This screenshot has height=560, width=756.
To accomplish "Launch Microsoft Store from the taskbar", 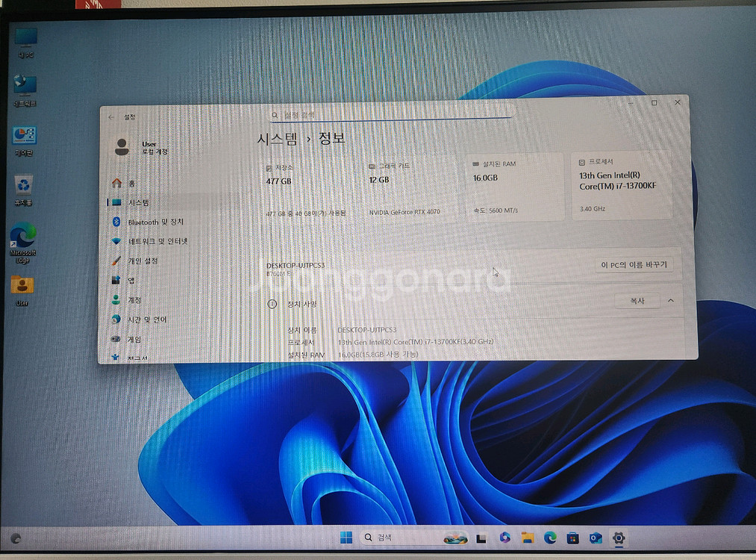I will point(572,538).
